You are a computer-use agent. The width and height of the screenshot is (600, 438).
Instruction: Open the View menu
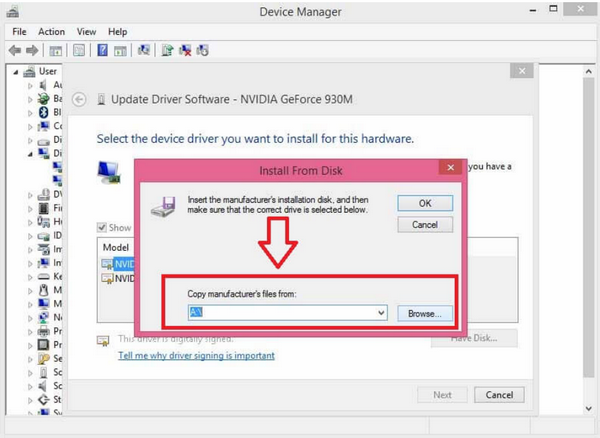tap(86, 31)
